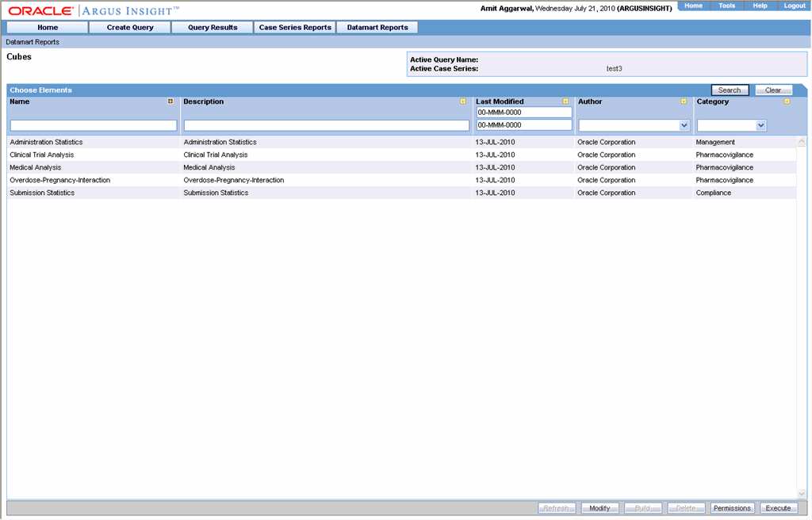The height and width of the screenshot is (520, 812).
Task: Click Oracle Corporation in Administration Statistics row
Action: (607, 142)
